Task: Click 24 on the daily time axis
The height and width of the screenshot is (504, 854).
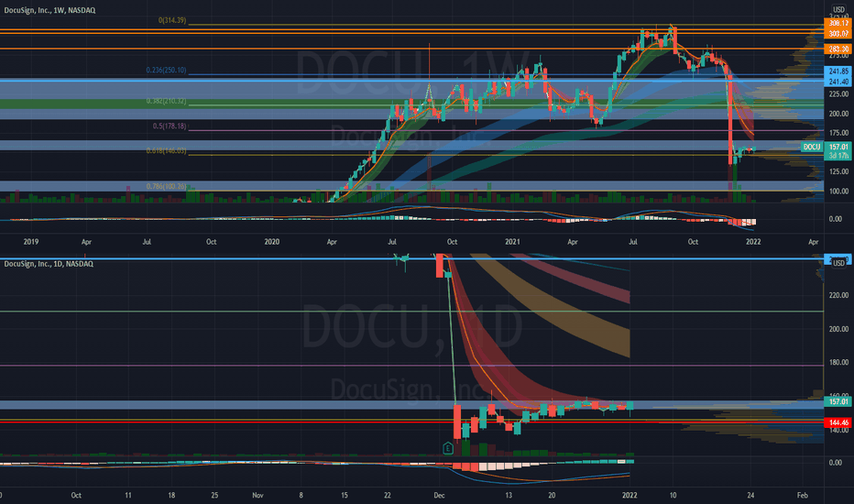Action: pos(750,495)
